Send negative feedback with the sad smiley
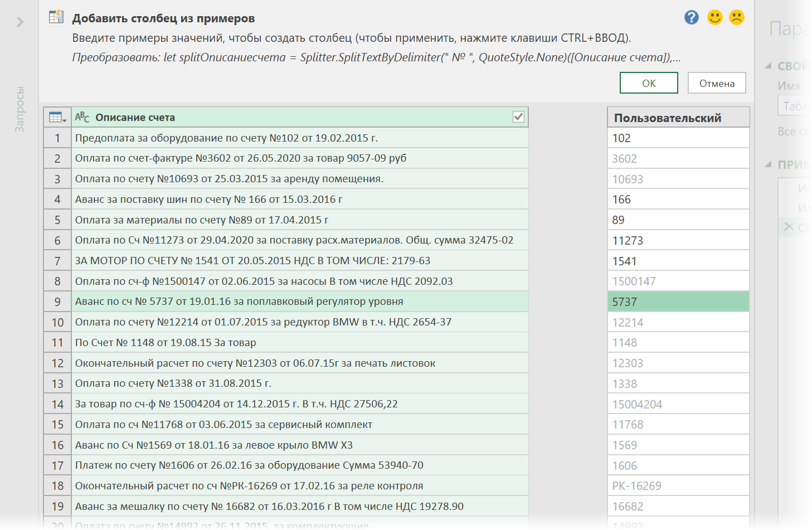 click(x=737, y=17)
